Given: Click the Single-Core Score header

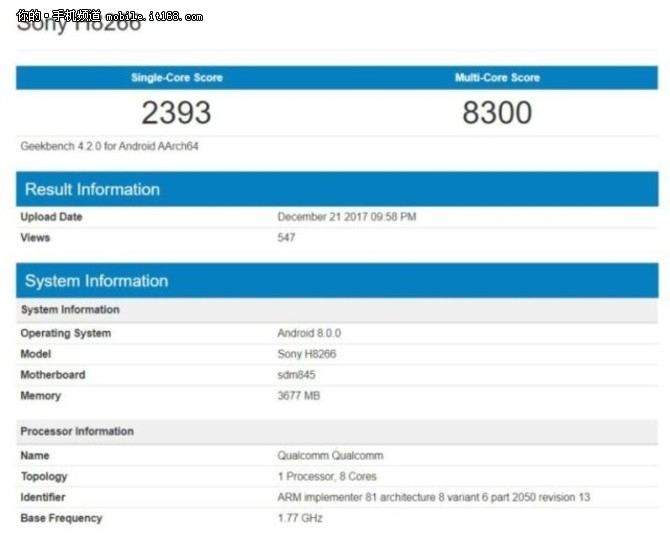Looking at the screenshot, I should tap(177, 78).
